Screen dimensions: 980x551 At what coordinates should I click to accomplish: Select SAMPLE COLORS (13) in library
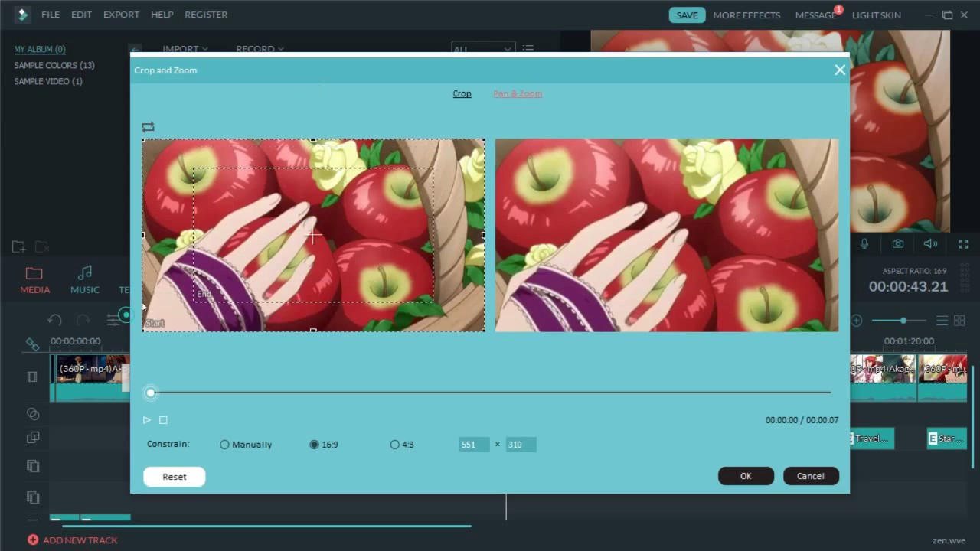pyautogui.click(x=54, y=65)
